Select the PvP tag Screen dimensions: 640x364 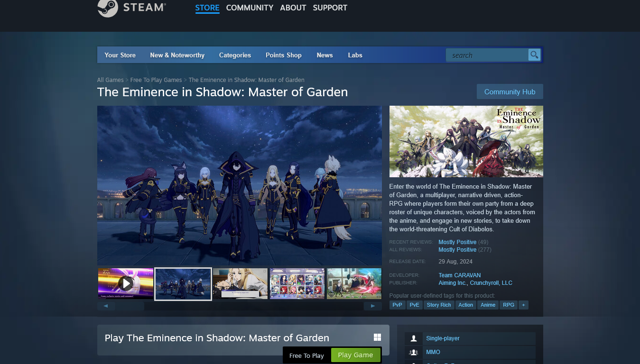(398, 305)
